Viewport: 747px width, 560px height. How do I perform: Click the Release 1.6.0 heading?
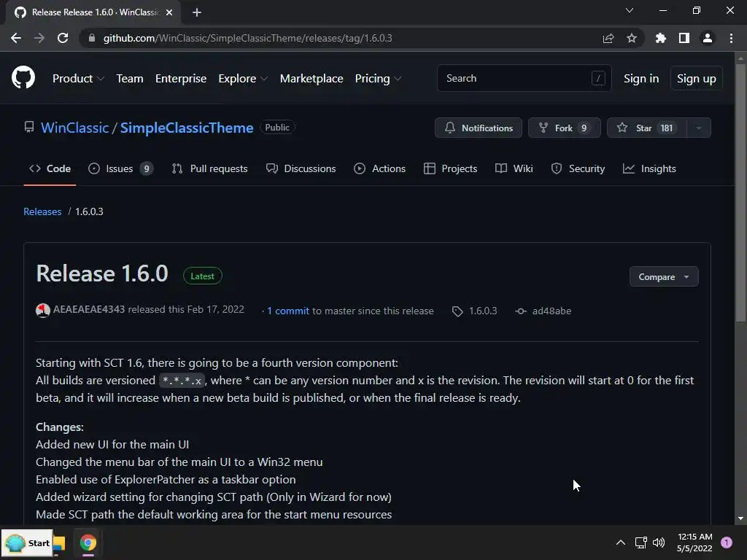click(x=102, y=274)
